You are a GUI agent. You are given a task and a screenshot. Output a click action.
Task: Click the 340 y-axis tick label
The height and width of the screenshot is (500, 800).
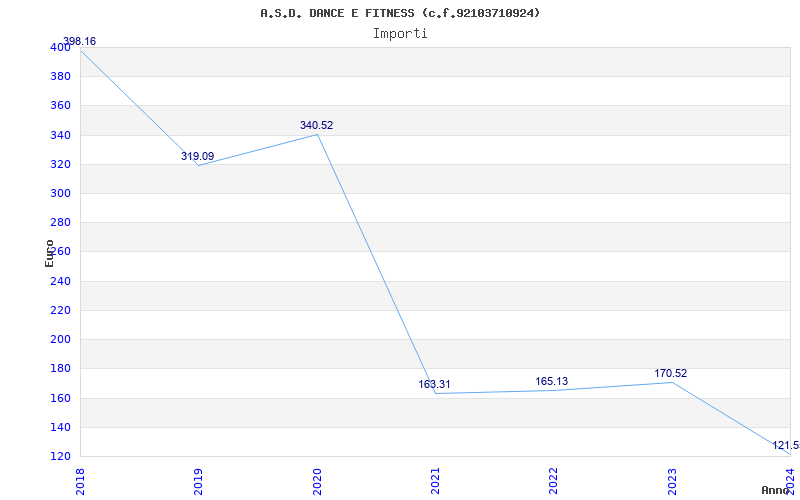(x=60, y=136)
